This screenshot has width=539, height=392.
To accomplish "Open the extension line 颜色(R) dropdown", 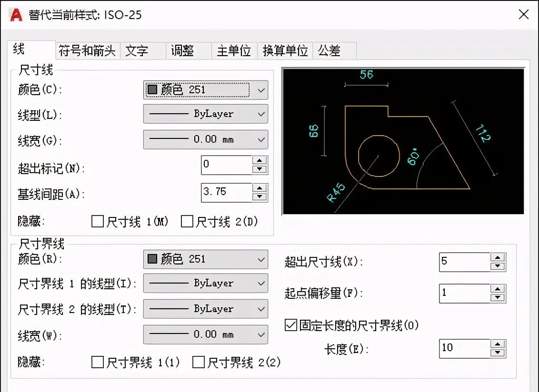I will coord(261,259).
